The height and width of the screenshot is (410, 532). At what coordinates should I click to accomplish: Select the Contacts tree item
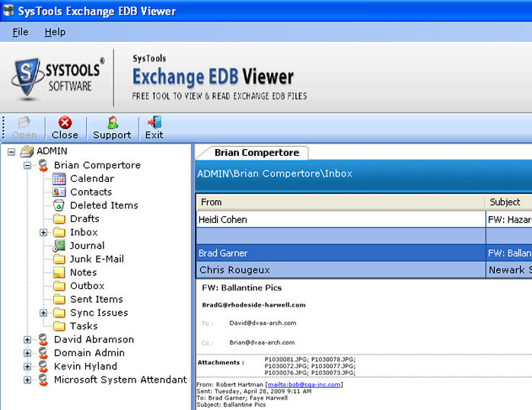click(91, 192)
